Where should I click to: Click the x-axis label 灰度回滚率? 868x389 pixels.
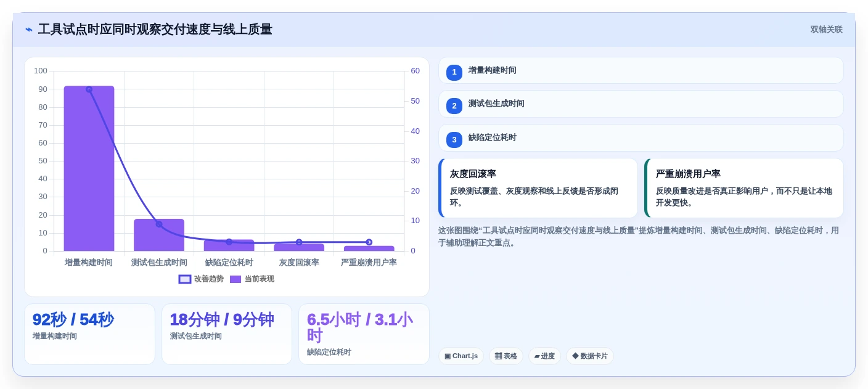pos(299,263)
